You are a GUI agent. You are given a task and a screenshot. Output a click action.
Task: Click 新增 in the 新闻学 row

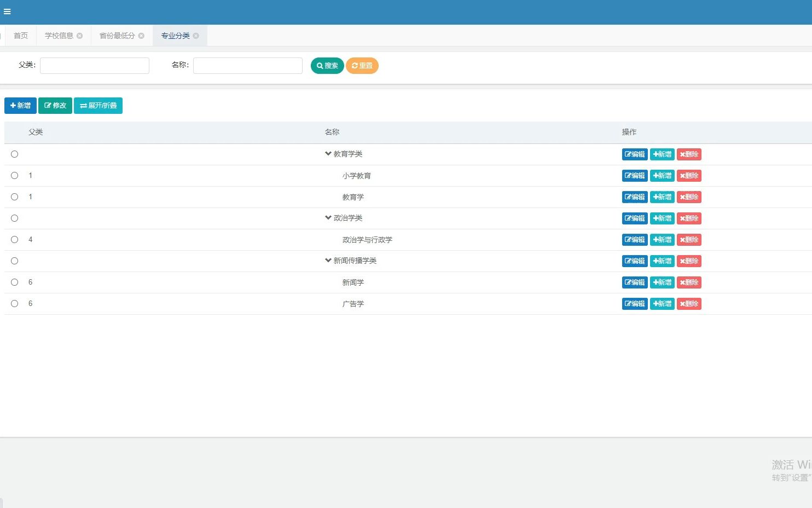point(662,282)
